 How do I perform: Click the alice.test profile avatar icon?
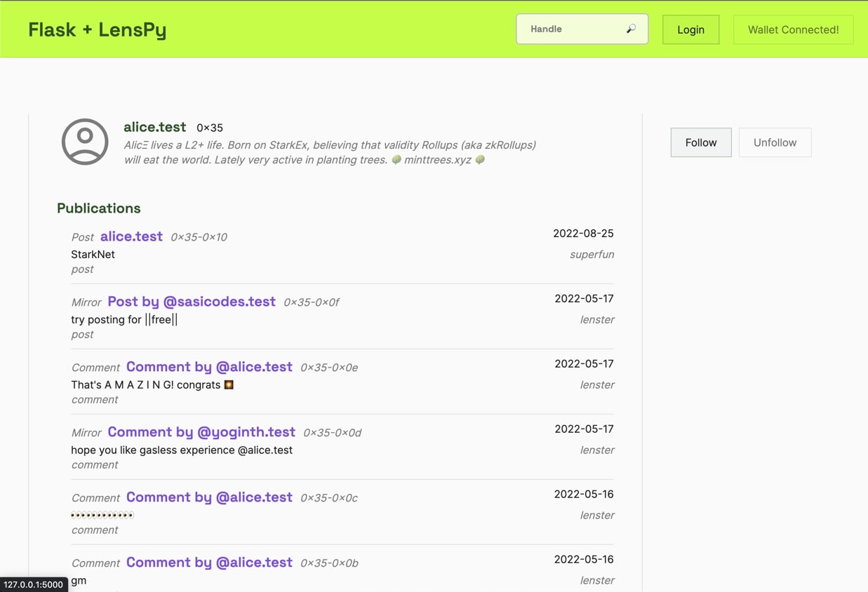(x=85, y=142)
